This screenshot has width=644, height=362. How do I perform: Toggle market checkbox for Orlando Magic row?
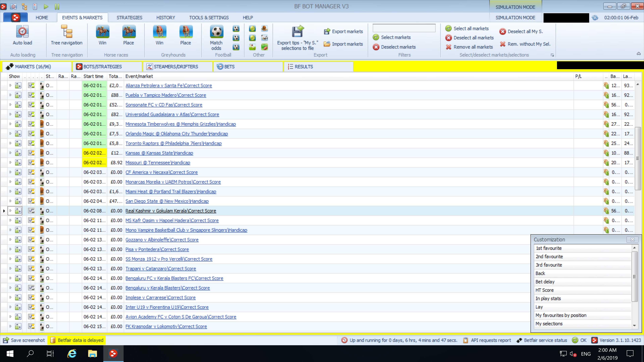coord(31,134)
